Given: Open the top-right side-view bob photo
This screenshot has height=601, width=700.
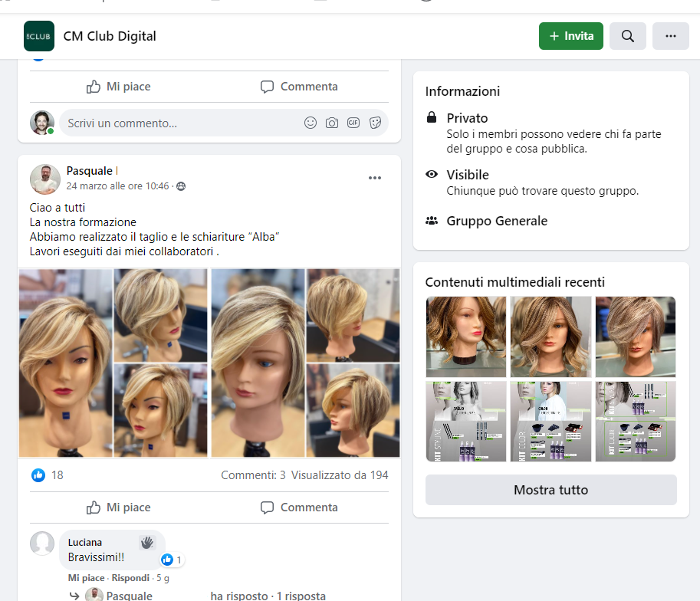Looking at the screenshot, I should [x=353, y=315].
